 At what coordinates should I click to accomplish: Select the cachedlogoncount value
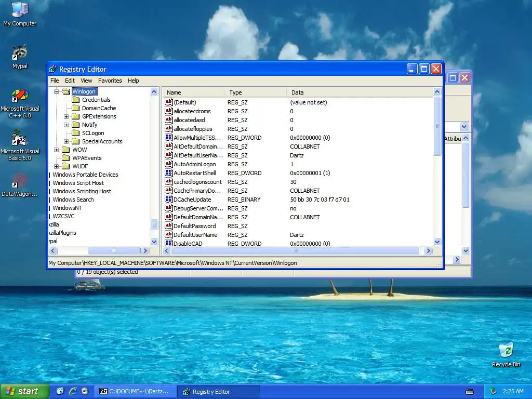[x=197, y=182]
